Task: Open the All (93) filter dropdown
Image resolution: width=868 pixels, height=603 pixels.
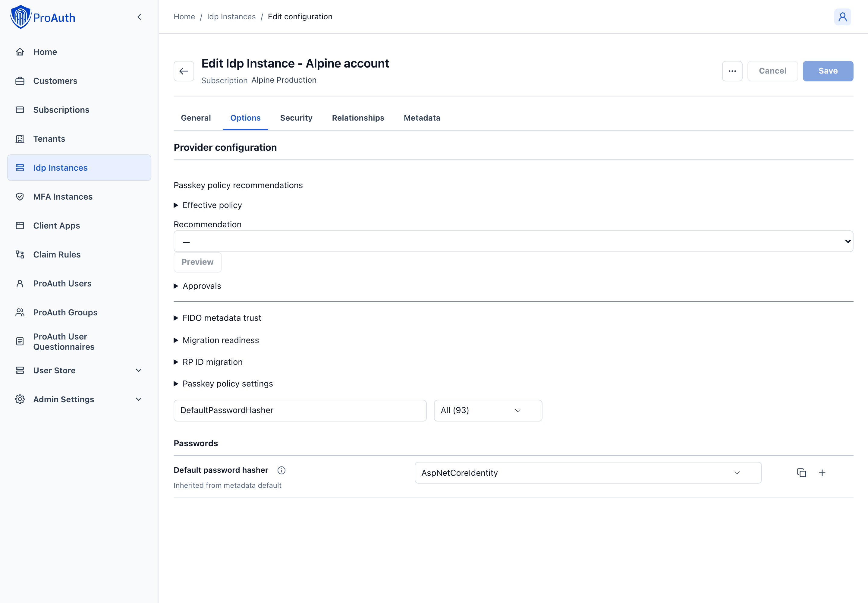Action: click(x=488, y=411)
